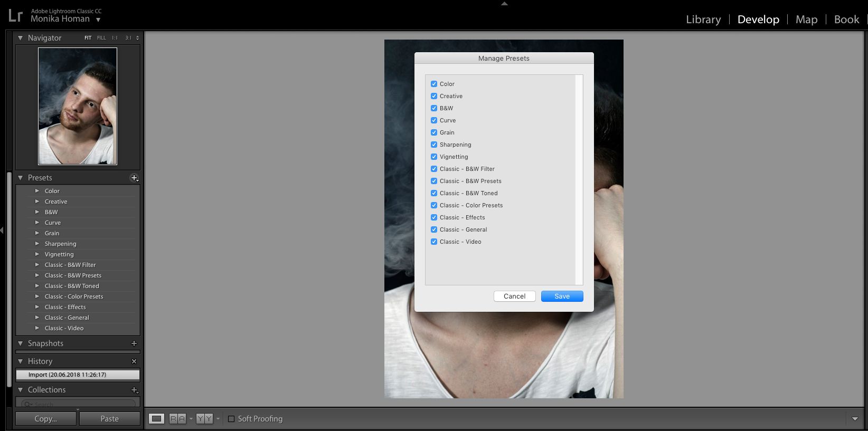Uncheck the Color preset group
The image size is (868, 431).
click(434, 84)
